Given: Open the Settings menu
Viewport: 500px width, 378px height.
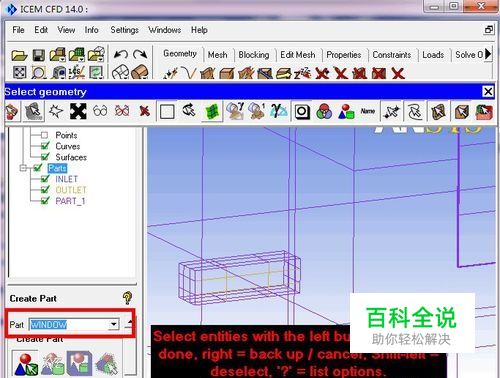Looking at the screenshot, I should click(x=124, y=30).
